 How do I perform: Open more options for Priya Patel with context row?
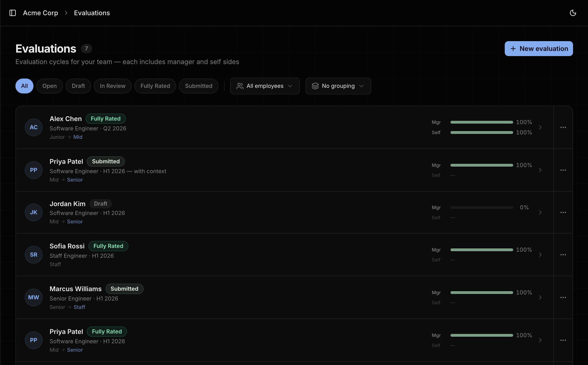(x=563, y=170)
